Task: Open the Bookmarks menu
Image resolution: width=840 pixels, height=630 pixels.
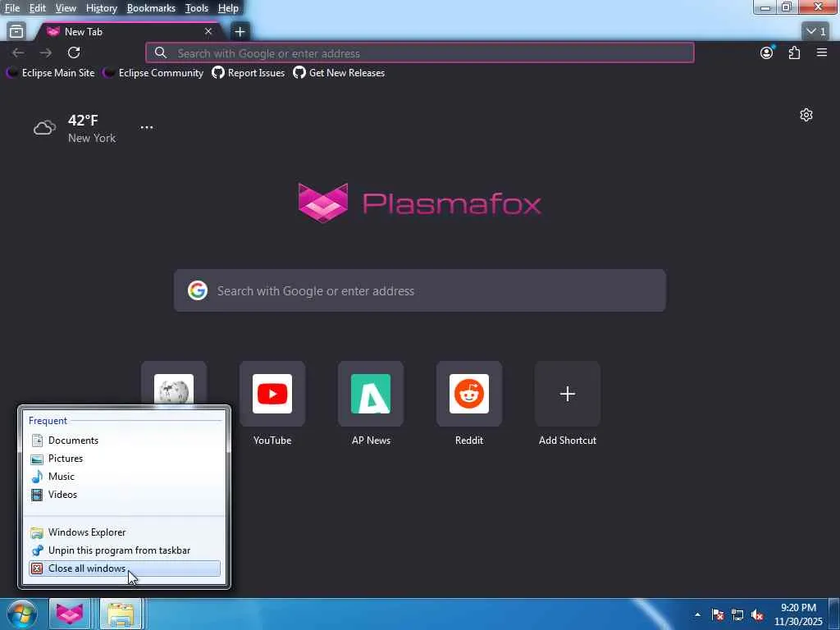Action: (x=151, y=8)
